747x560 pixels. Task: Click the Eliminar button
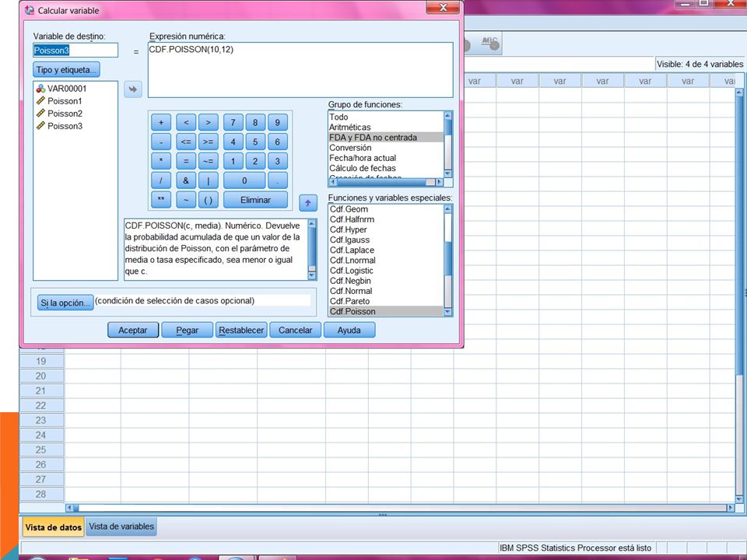[x=255, y=200]
